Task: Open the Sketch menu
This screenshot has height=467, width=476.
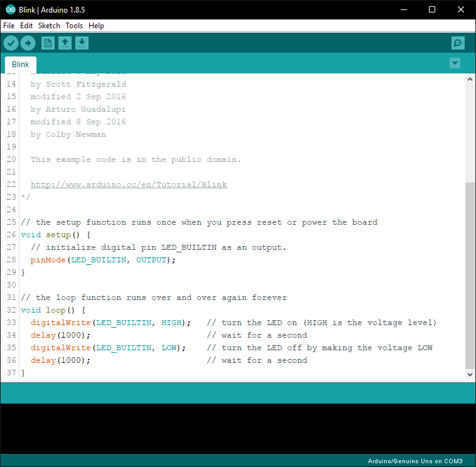Action: pyautogui.click(x=49, y=26)
